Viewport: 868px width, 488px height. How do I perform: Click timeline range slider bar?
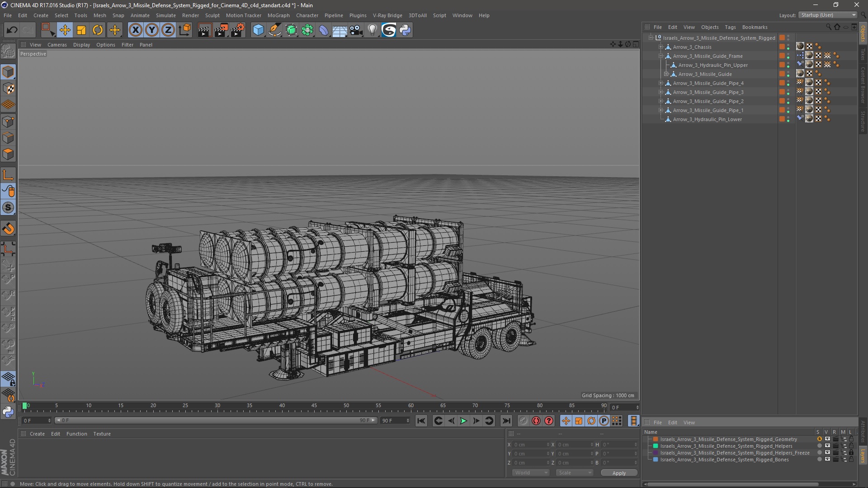[216, 420]
